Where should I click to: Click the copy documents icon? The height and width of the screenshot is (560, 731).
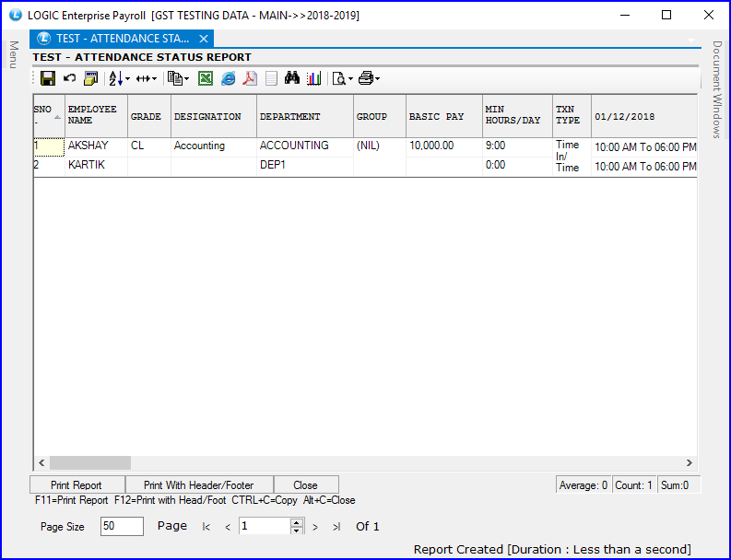coord(175,78)
